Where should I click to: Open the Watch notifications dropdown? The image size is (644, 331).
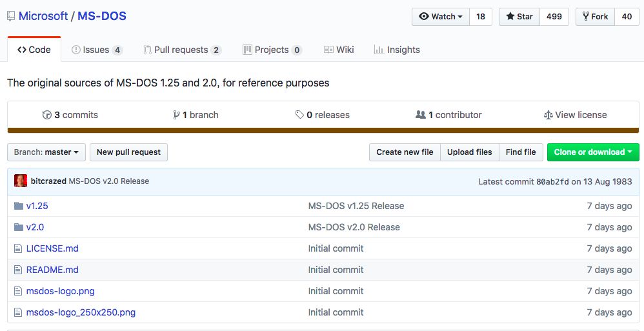pyautogui.click(x=441, y=17)
